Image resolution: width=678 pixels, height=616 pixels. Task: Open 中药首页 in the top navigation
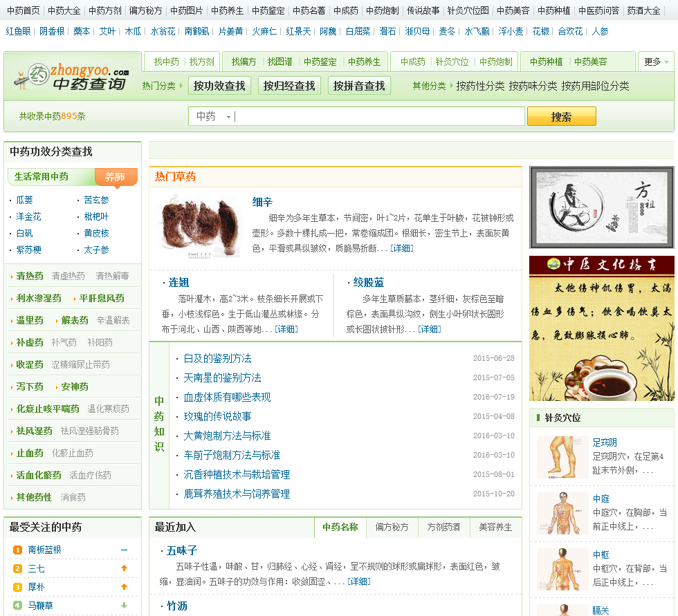pyautogui.click(x=24, y=10)
